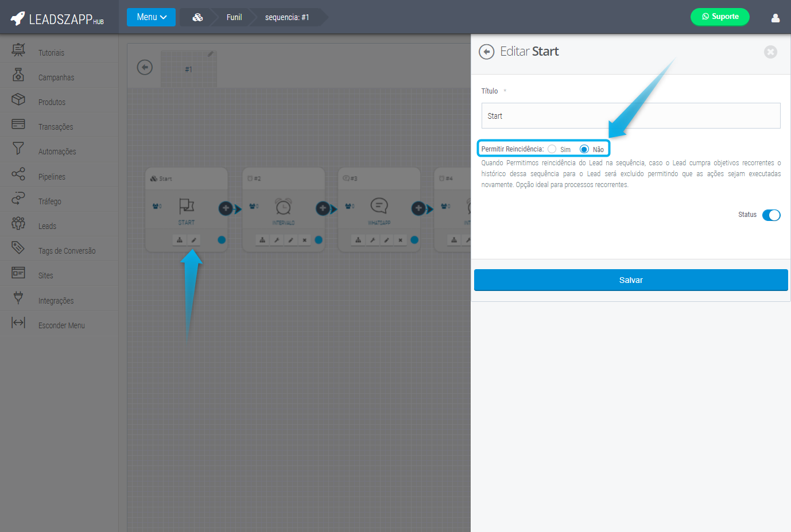This screenshot has width=791, height=532.
Task: Click the WhatsApp node chat icon
Action: 379,205
